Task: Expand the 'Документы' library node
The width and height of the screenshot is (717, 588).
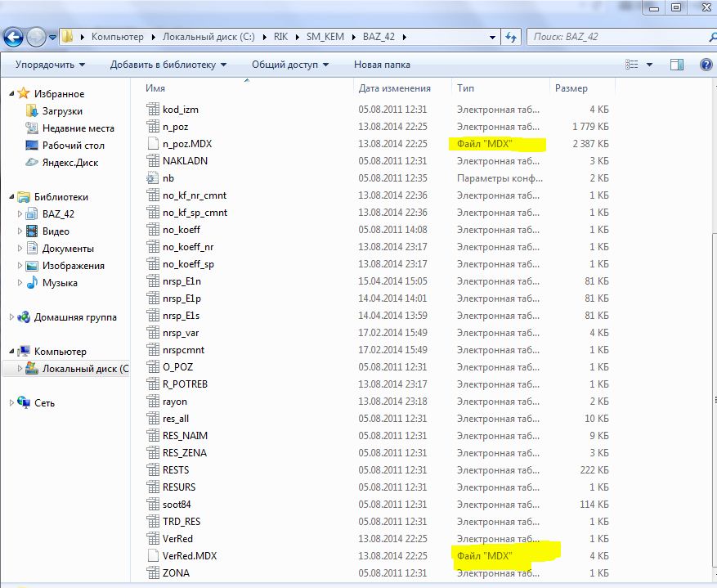Action: [20, 249]
